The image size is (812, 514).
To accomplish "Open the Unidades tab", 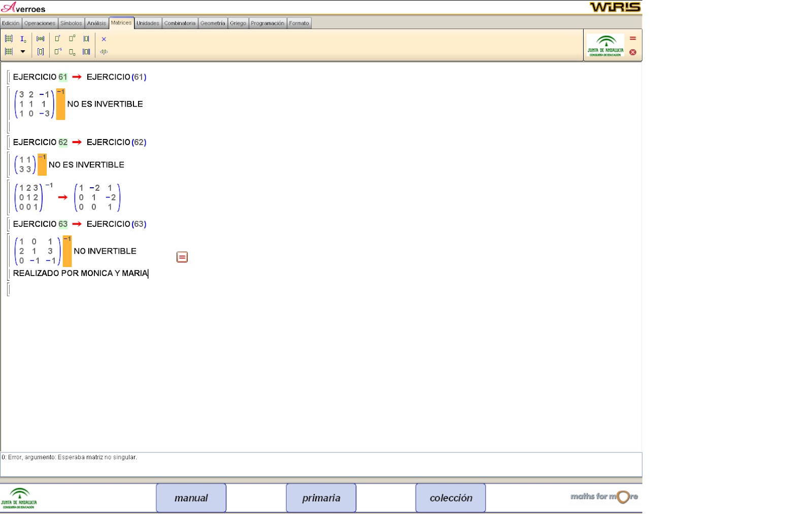I will (148, 23).
